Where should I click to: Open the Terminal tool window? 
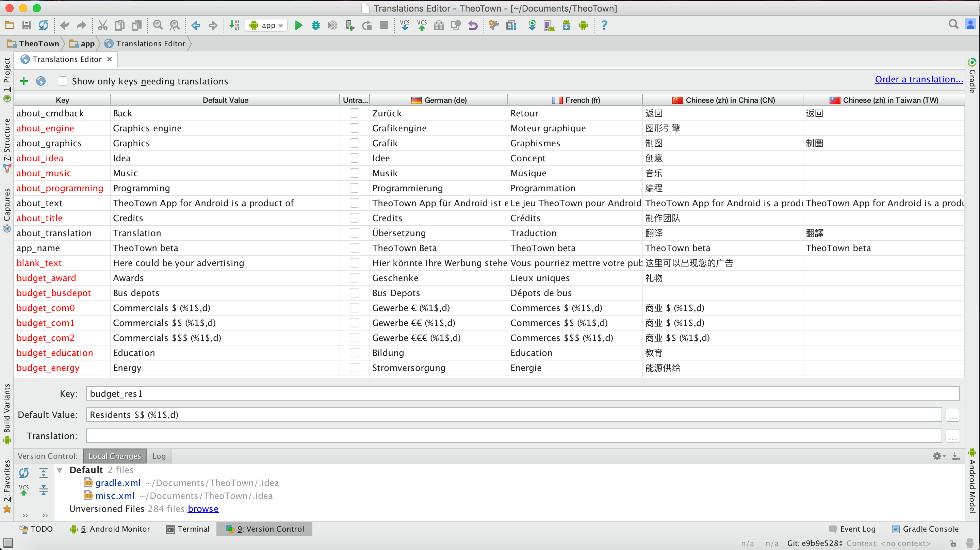(188, 529)
